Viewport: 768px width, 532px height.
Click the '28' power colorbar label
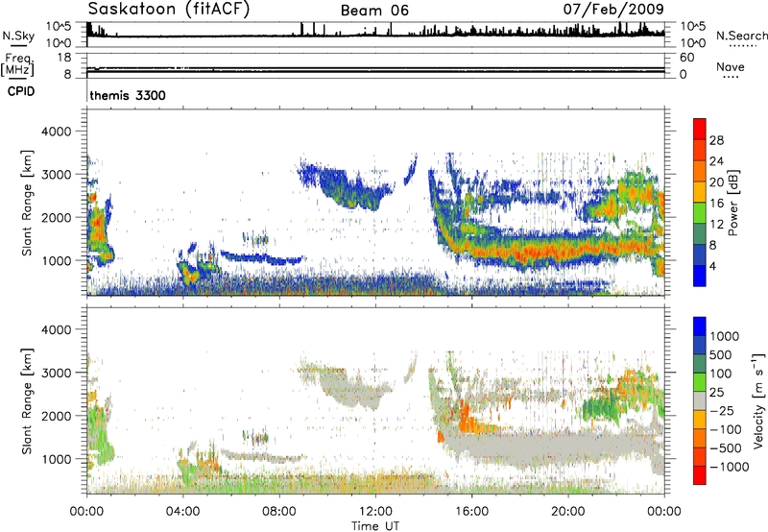pos(716,140)
